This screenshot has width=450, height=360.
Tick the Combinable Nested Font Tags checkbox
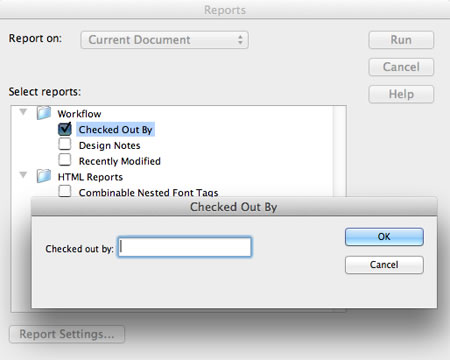pyautogui.click(x=65, y=191)
